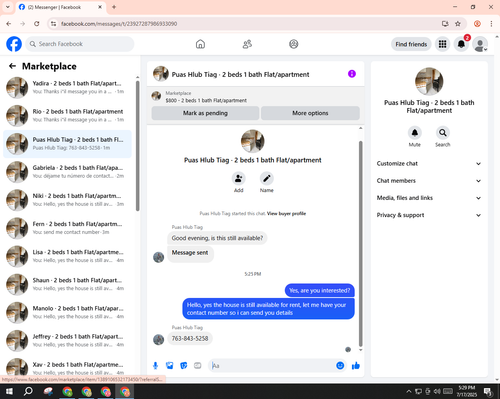Open the Windows Start button
Image resolution: width=500 pixels, height=399 pixels.
(x=9, y=391)
